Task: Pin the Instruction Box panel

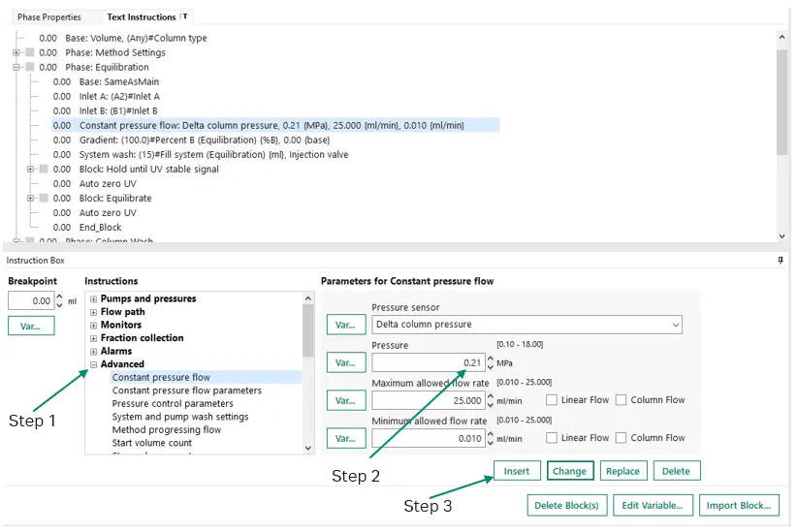Action: (x=780, y=261)
